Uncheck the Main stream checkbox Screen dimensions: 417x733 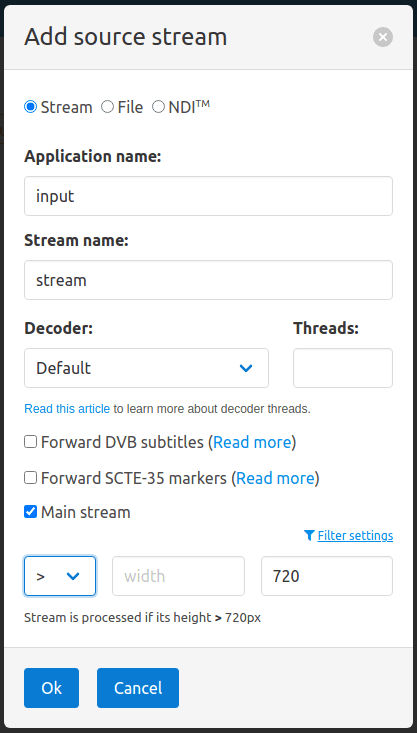pyautogui.click(x=30, y=512)
